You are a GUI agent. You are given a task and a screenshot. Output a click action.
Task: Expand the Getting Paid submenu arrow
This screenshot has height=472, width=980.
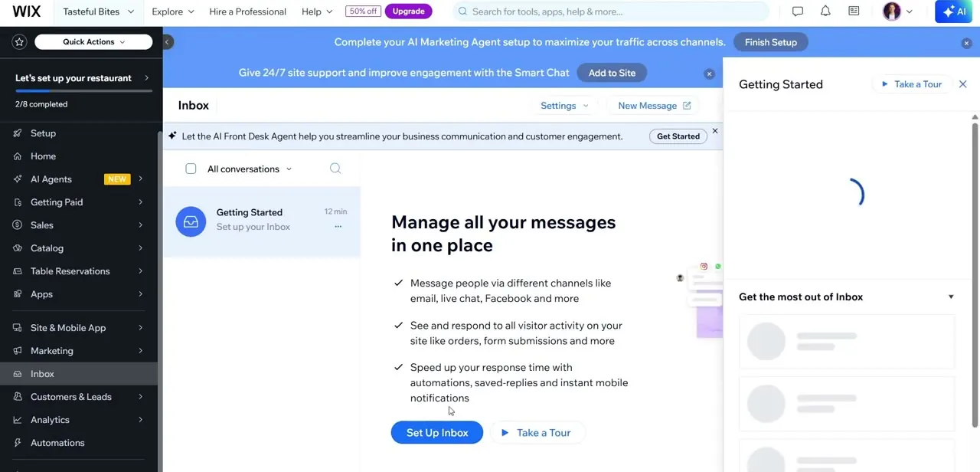coord(141,202)
